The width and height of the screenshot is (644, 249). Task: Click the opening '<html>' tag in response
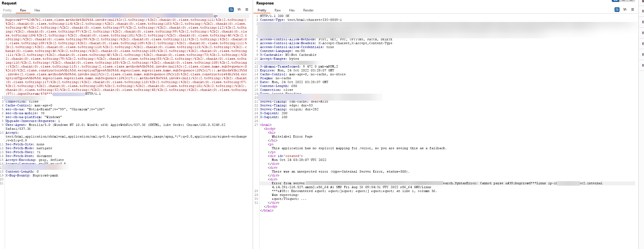point(266,125)
